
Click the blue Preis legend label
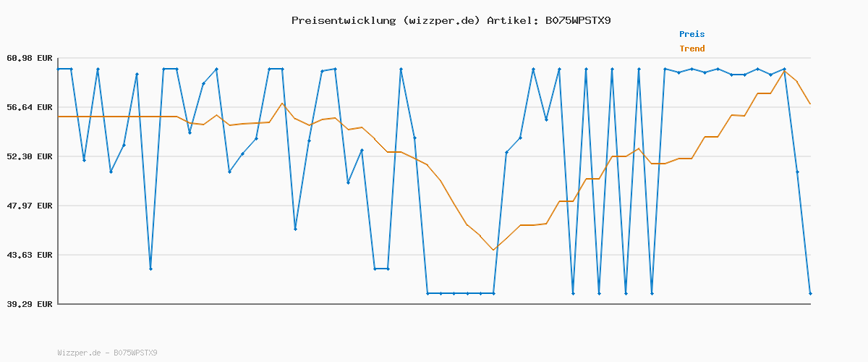click(692, 34)
